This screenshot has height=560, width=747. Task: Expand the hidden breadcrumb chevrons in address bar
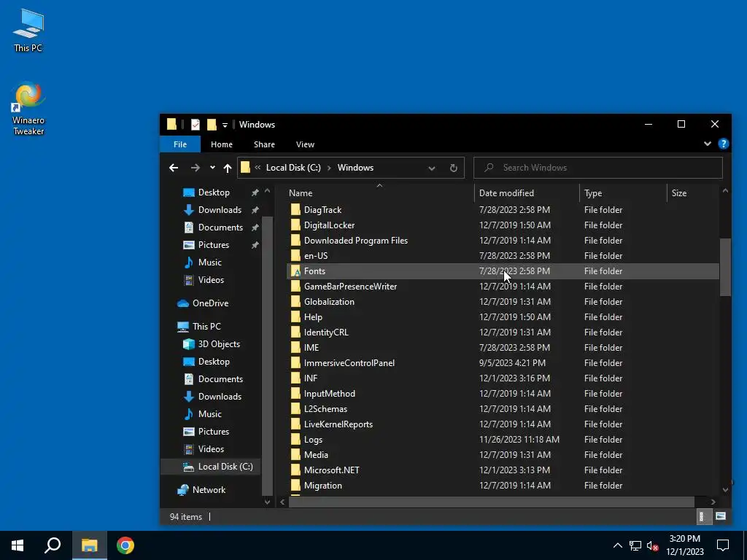[x=258, y=168]
